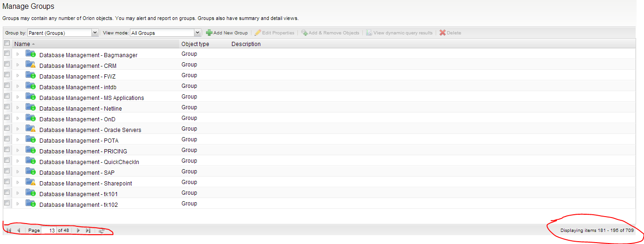Click Group object type cell in SAP row

(x=189, y=171)
